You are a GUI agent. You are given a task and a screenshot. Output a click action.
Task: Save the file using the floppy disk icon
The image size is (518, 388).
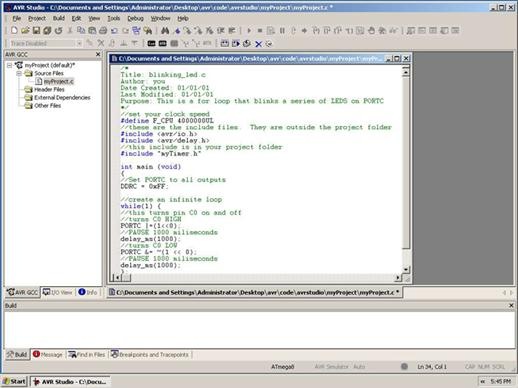click(x=36, y=30)
